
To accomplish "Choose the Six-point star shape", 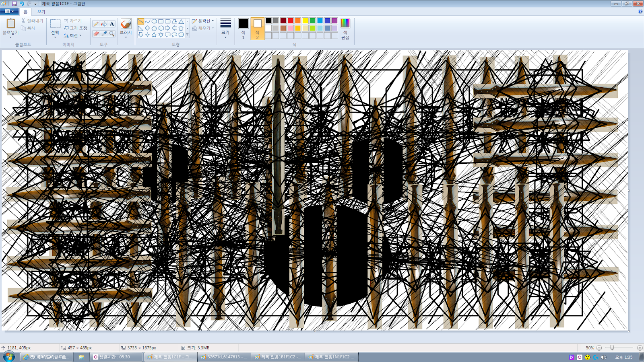I will [161, 35].
